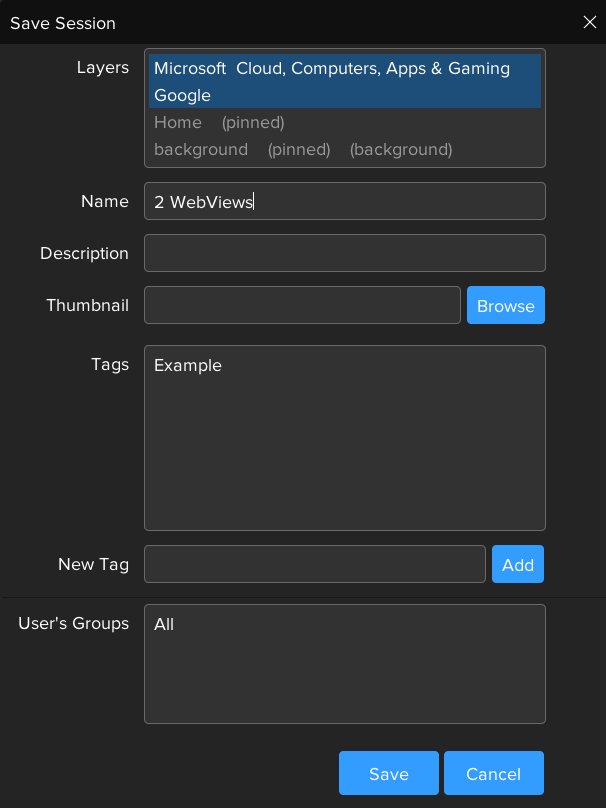
Task: Cancel saving the session
Action: (493, 773)
